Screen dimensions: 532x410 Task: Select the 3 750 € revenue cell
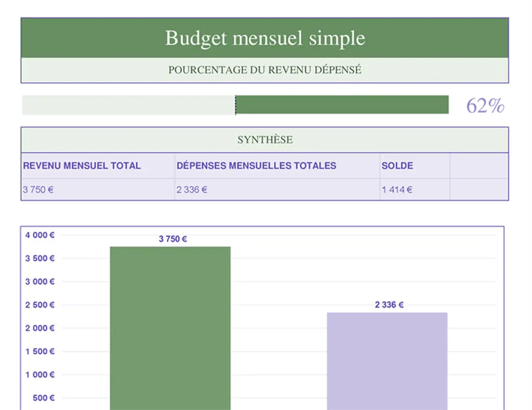(38, 189)
